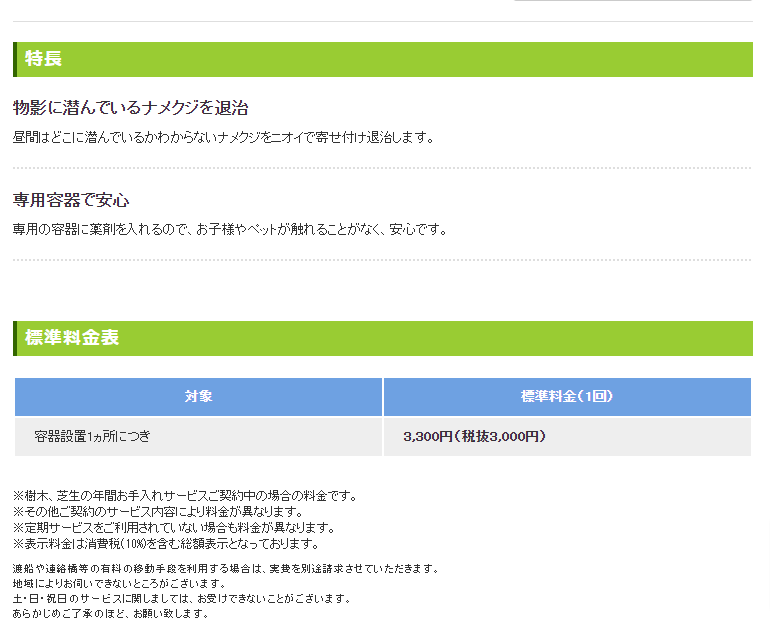This screenshot has width=770, height=628.
Task: Click the dotted divider below 専用容器で安心 text
Action: pyautogui.click(x=381, y=260)
